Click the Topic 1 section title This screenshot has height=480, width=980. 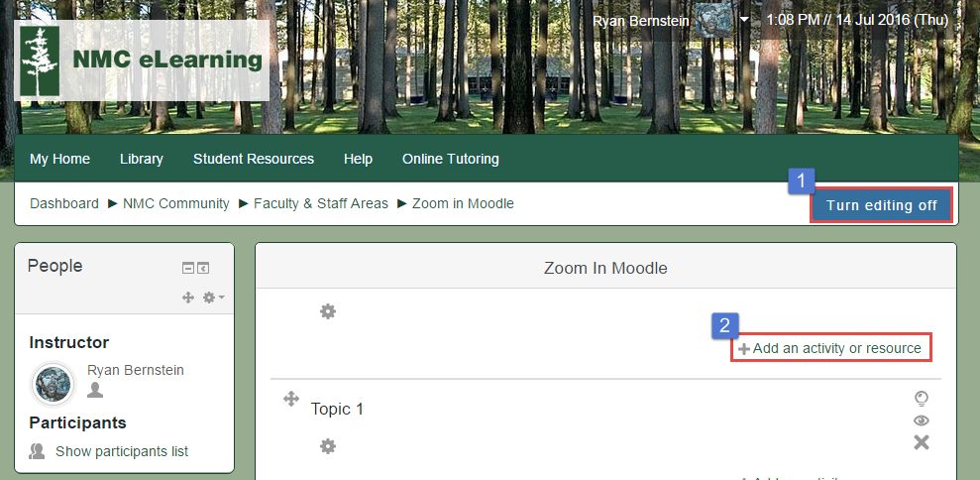[x=337, y=409]
